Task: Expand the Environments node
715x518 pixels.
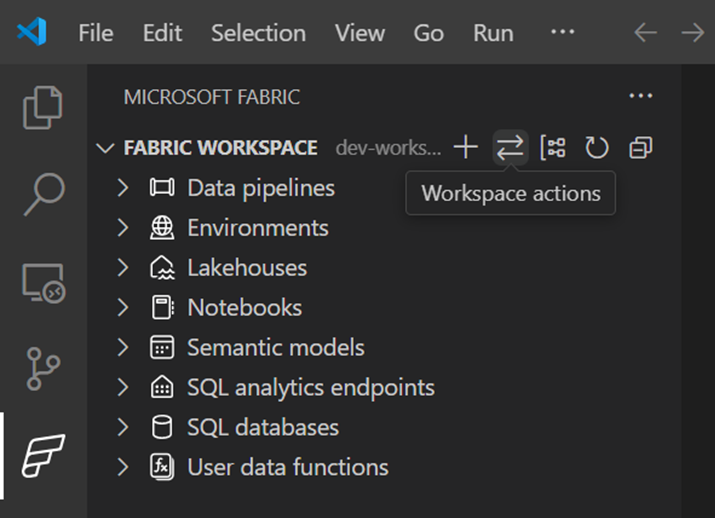Action: (123, 228)
